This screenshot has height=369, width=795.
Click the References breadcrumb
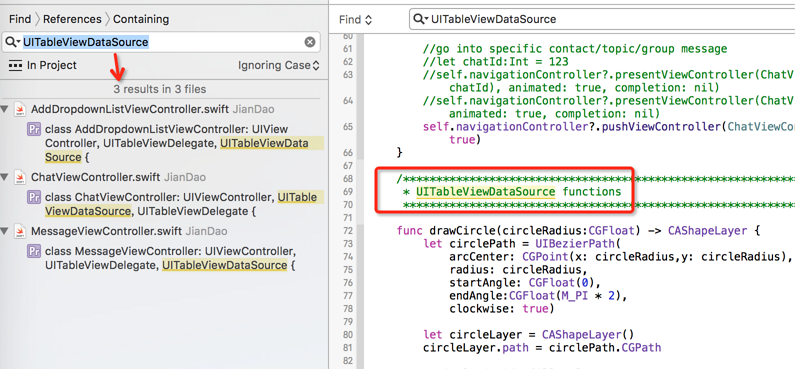pos(72,19)
